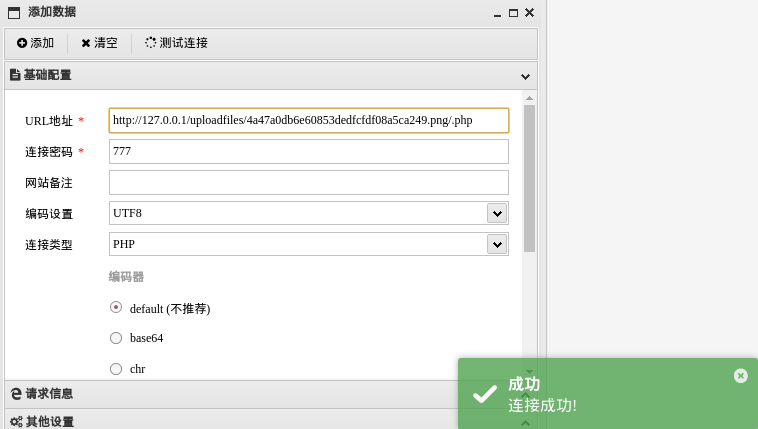The width and height of the screenshot is (758, 429).
Task: Click the URL地址 label
Action: point(49,121)
